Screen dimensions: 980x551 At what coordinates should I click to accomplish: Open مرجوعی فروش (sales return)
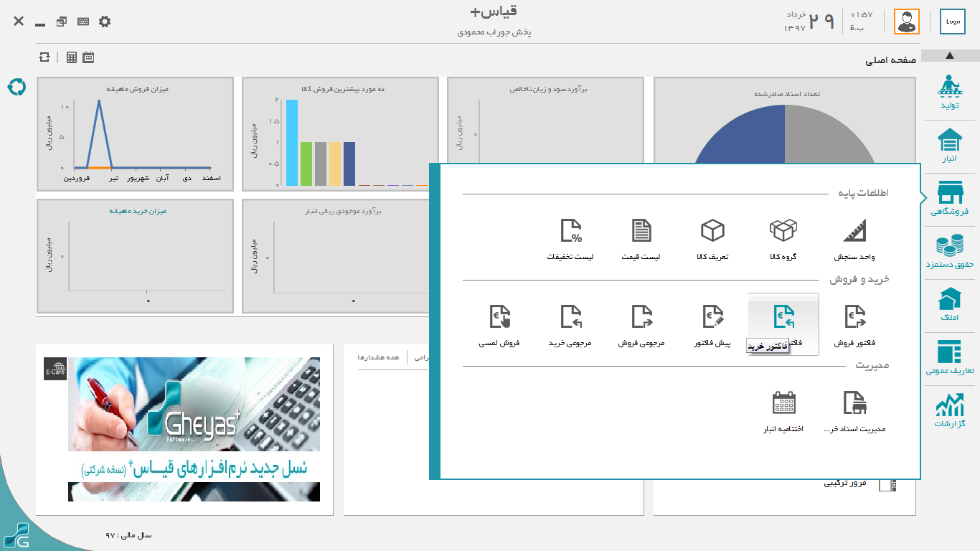641,323
